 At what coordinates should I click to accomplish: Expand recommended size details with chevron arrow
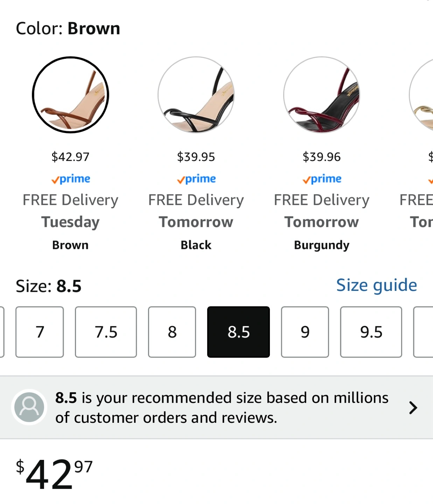click(x=413, y=408)
